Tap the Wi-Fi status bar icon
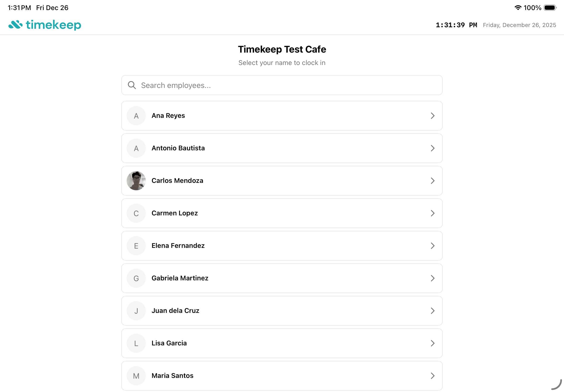 [518, 8]
